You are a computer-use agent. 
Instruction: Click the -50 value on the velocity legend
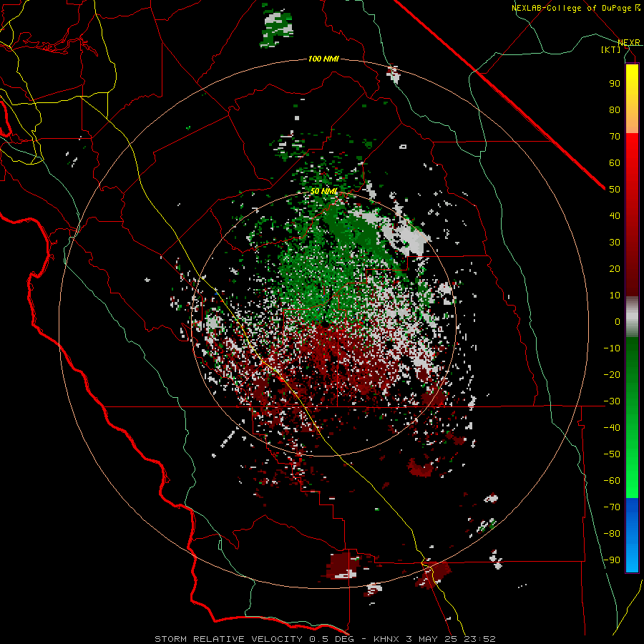pyautogui.click(x=612, y=454)
